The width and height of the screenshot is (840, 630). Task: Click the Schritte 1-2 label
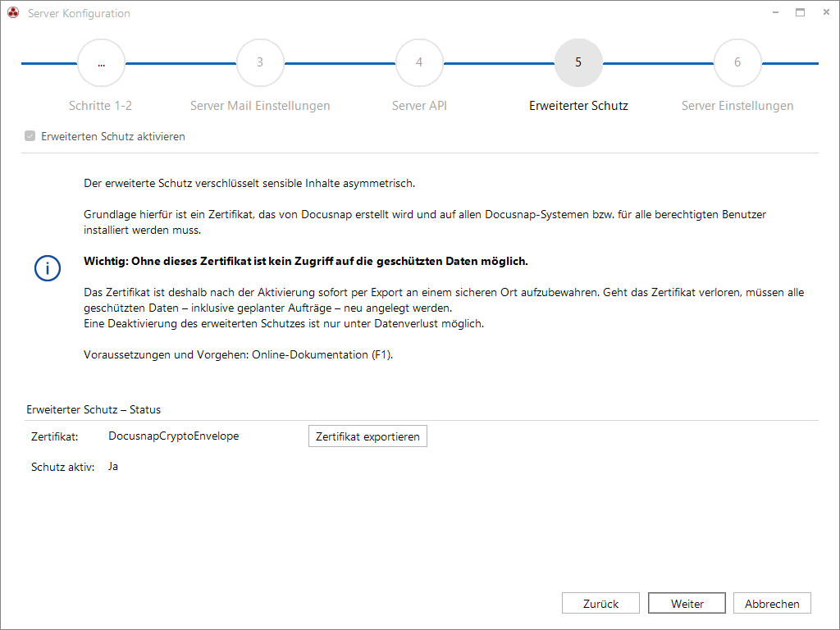pyautogui.click(x=101, y=106)
